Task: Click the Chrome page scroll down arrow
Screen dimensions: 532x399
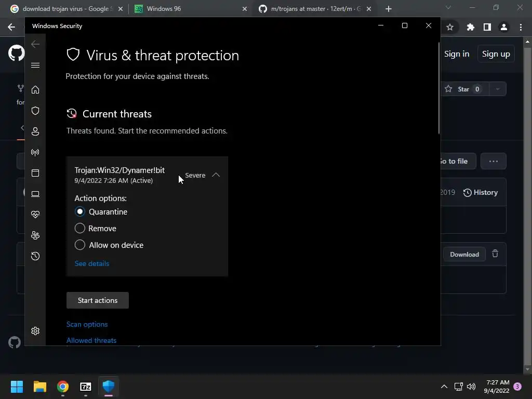Action: click(x=527, y=369)
